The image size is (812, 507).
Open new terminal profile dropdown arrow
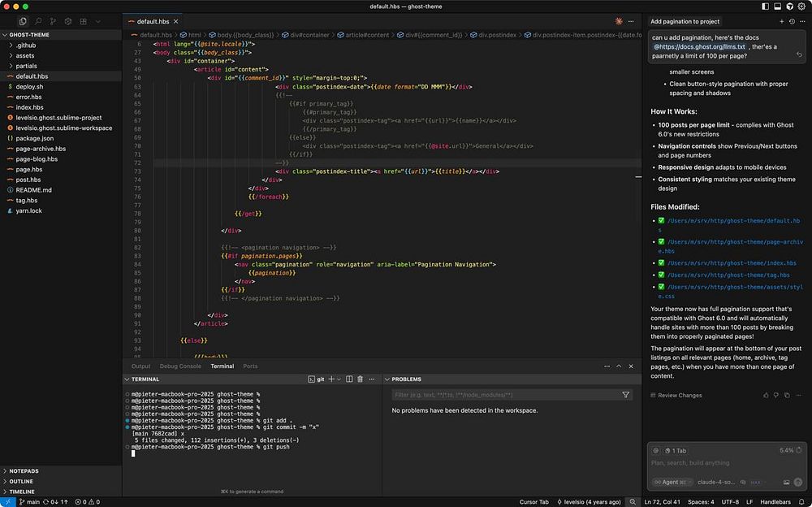pos(339,379)
